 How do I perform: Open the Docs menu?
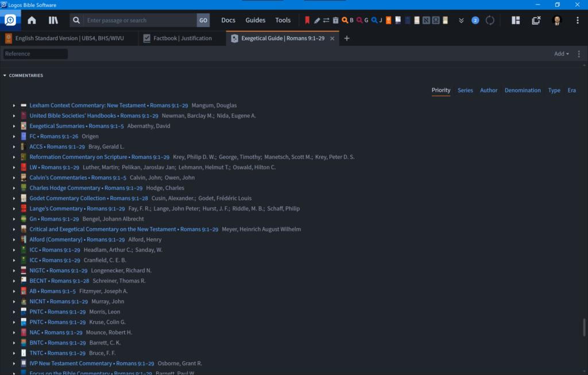click(x=228, y=20)
